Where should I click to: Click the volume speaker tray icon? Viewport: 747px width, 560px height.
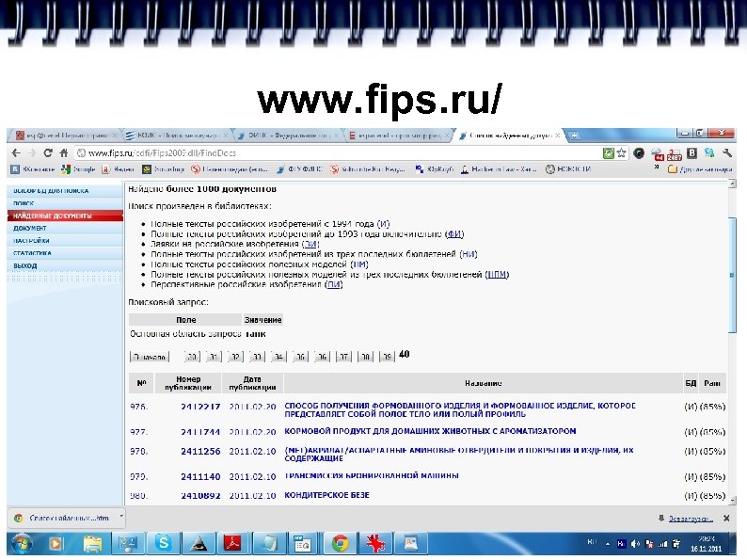click(x=635, y=544)
